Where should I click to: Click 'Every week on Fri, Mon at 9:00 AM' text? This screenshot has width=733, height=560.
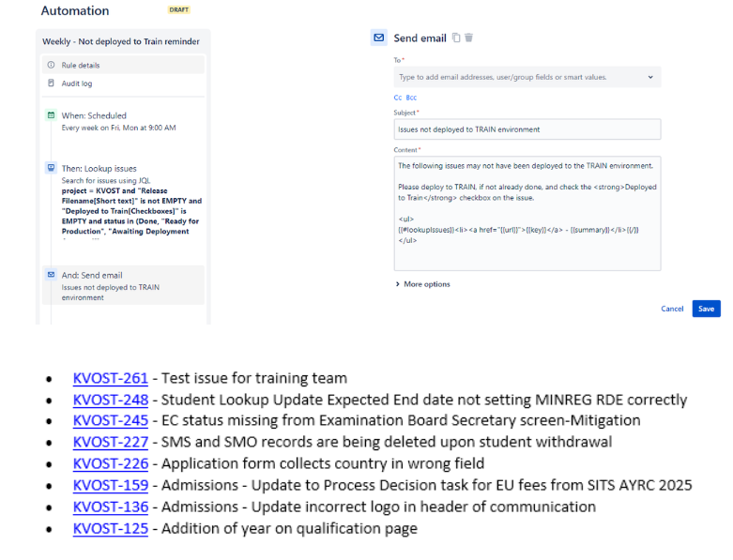click(x=119, y=128)
